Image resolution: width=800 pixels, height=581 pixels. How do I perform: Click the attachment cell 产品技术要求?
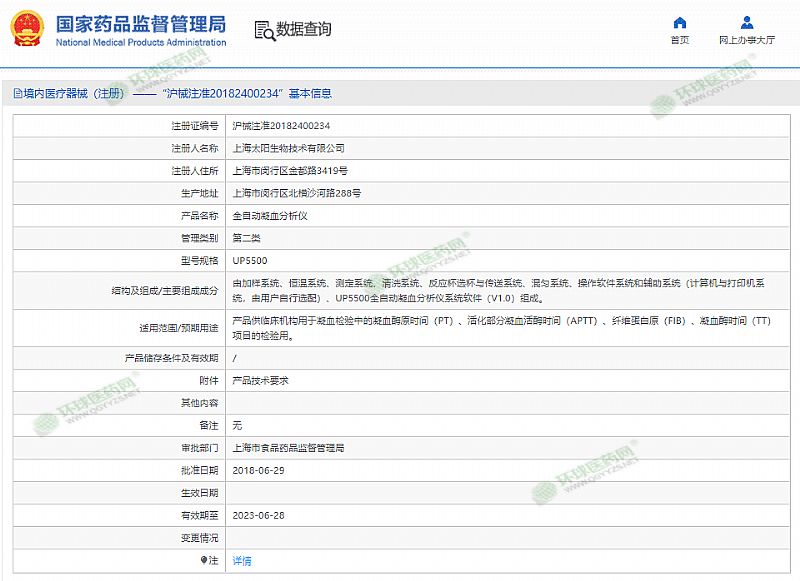tap(260, 380)
